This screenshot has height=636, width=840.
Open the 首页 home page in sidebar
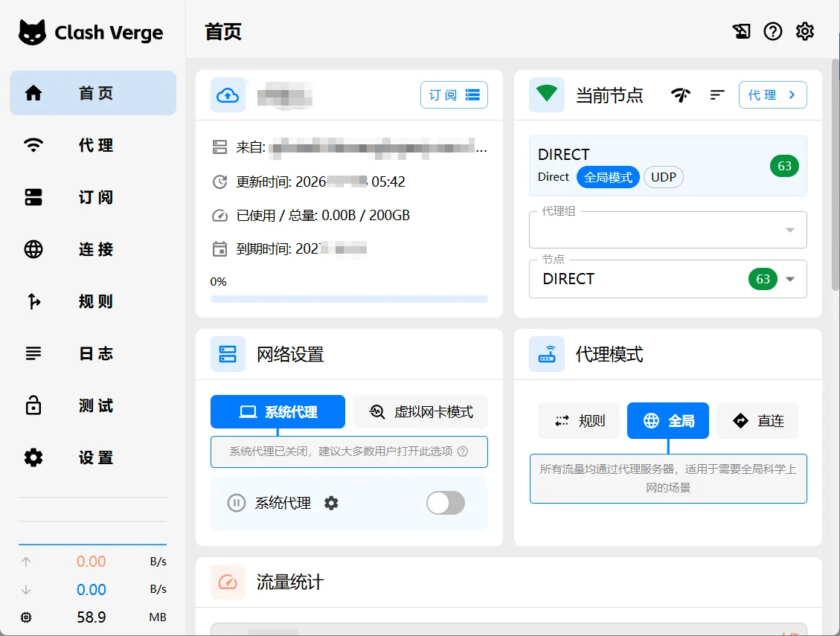coord(93,93)
